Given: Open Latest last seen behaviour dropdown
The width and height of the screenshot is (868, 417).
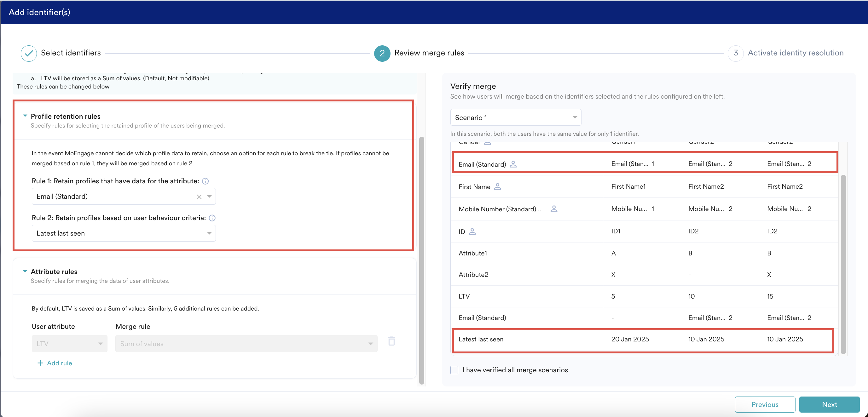Looking at the screenshot, I should pos(124,233).
